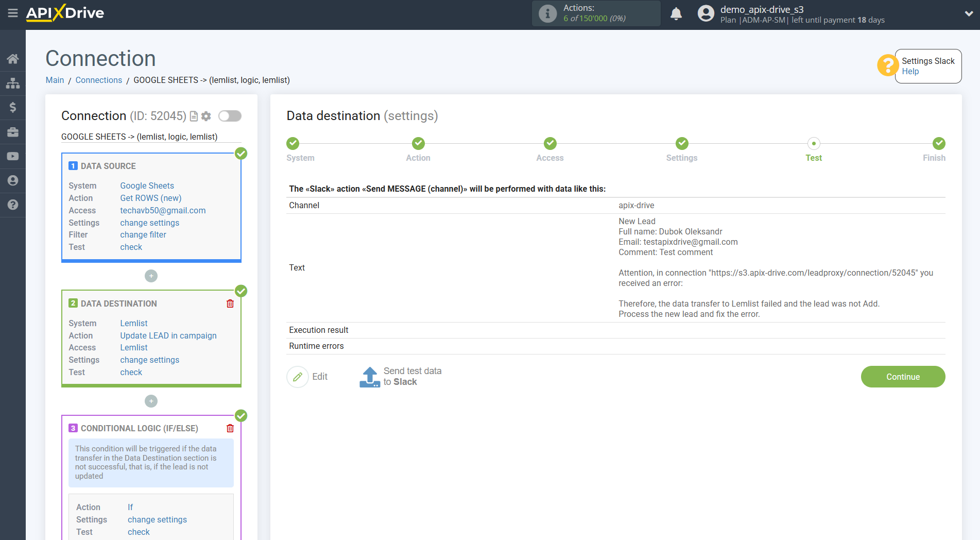This screenshot has width=980, height=540.
Task: Click check in Data Source
Action: pos(131,247)
